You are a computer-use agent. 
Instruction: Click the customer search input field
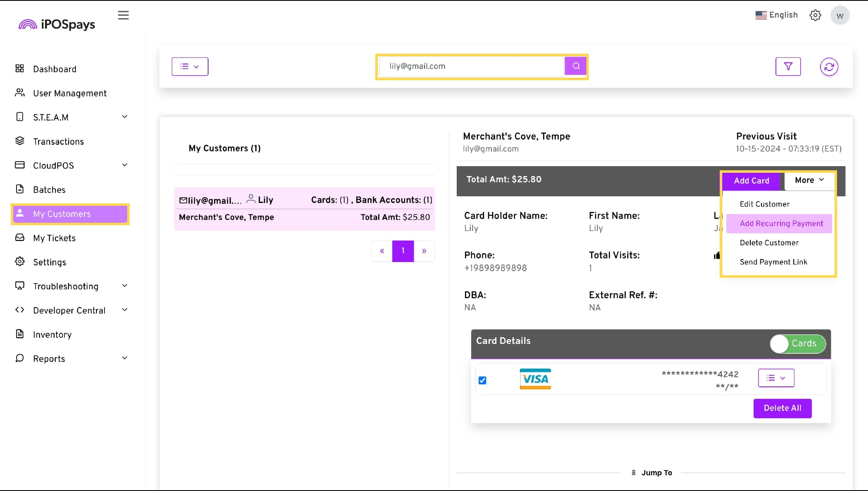point(472,66)
